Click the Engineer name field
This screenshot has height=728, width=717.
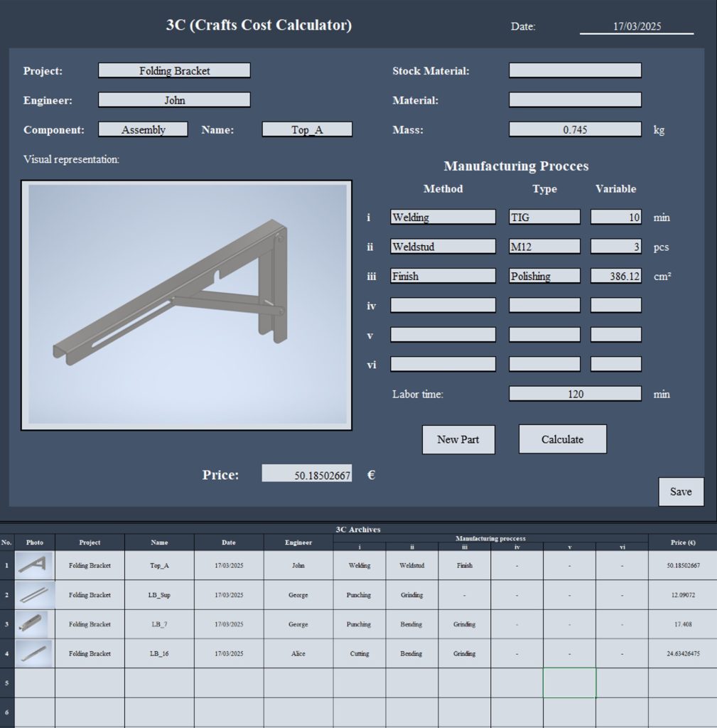[x=174, y=100]
